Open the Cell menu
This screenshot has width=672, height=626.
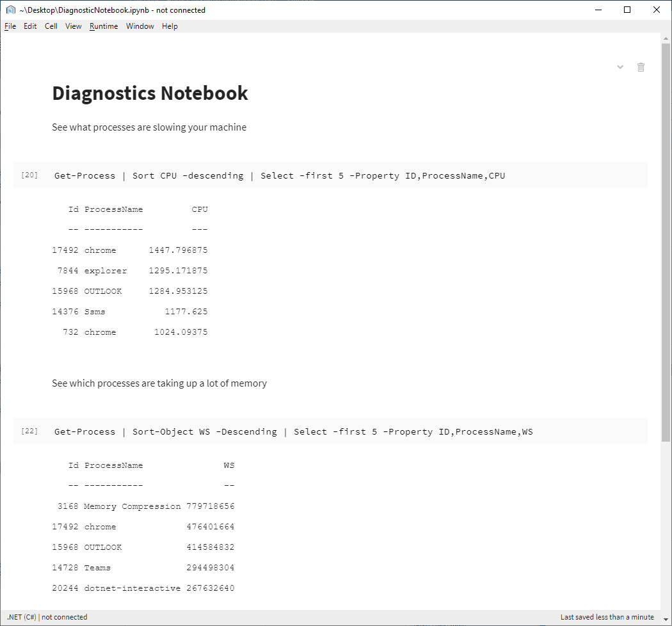tap(51, 26)
